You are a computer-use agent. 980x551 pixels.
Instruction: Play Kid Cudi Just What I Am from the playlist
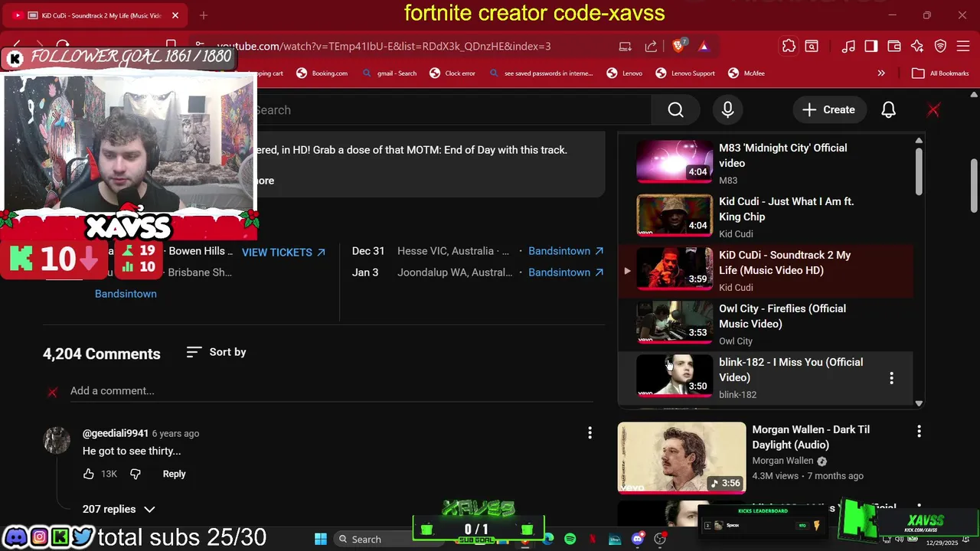(x=766, y=217)
